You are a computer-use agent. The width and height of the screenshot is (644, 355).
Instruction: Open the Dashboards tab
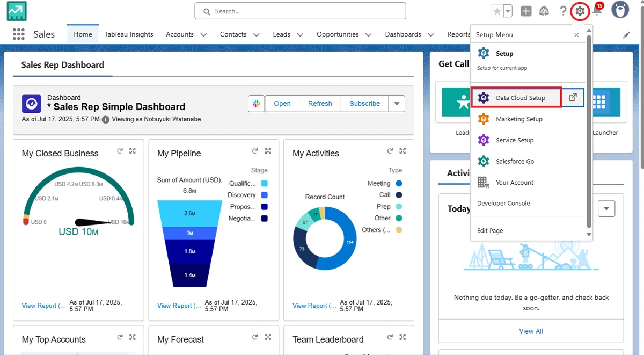[403, 34]
